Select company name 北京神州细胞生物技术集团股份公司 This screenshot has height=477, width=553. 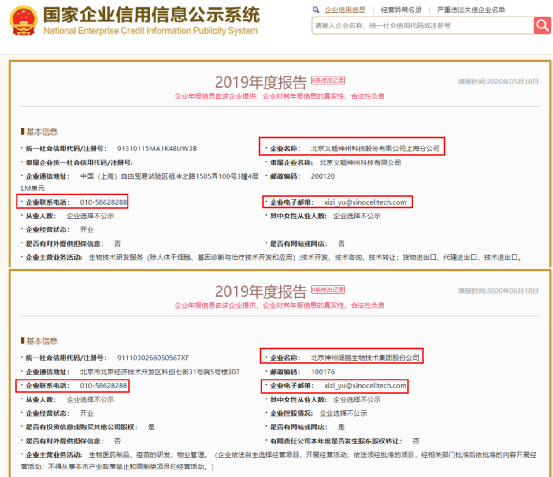[365, 357]
